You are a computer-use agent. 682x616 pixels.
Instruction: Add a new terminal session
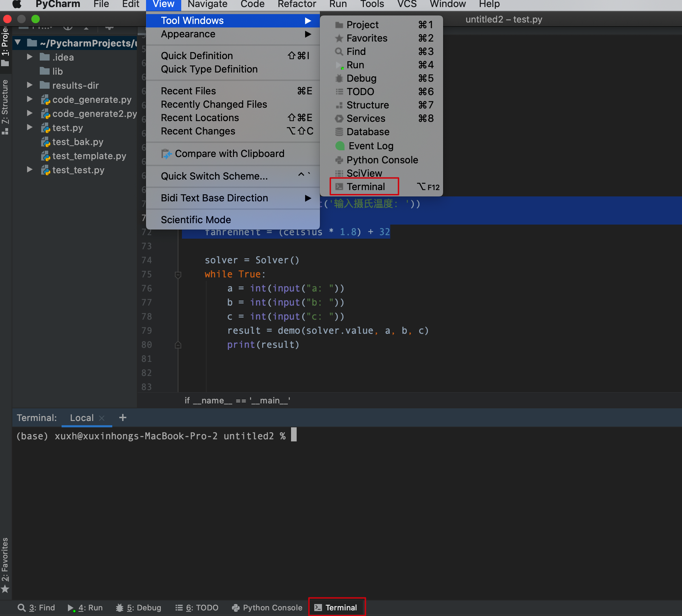(122, 417)
